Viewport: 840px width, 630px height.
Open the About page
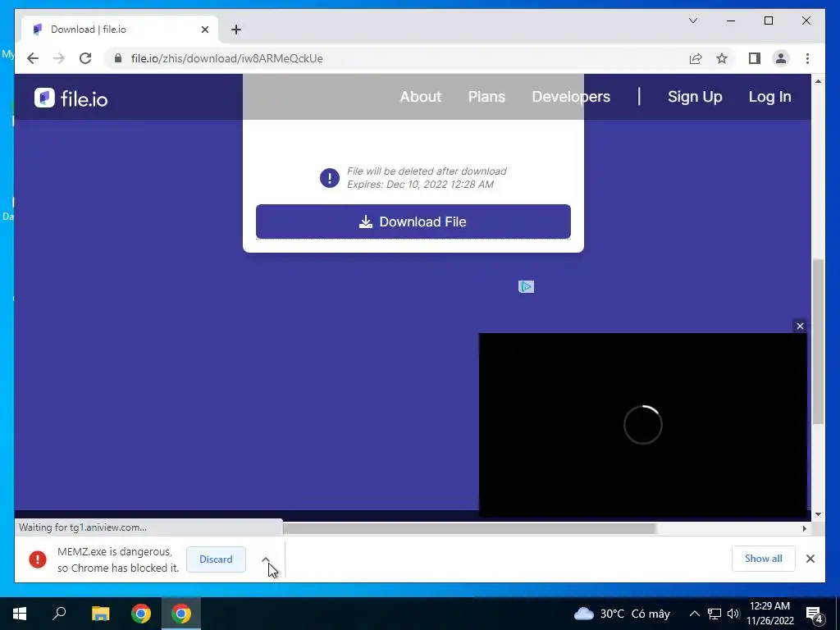point(421,97)
